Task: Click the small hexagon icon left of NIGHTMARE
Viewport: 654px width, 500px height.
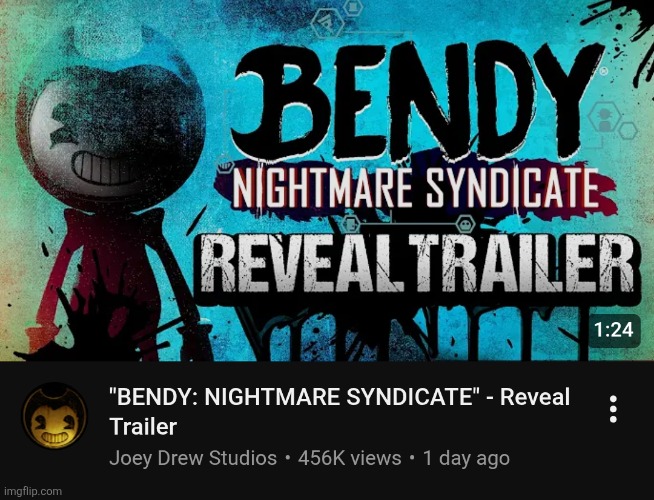Action: tap(225, 167)
